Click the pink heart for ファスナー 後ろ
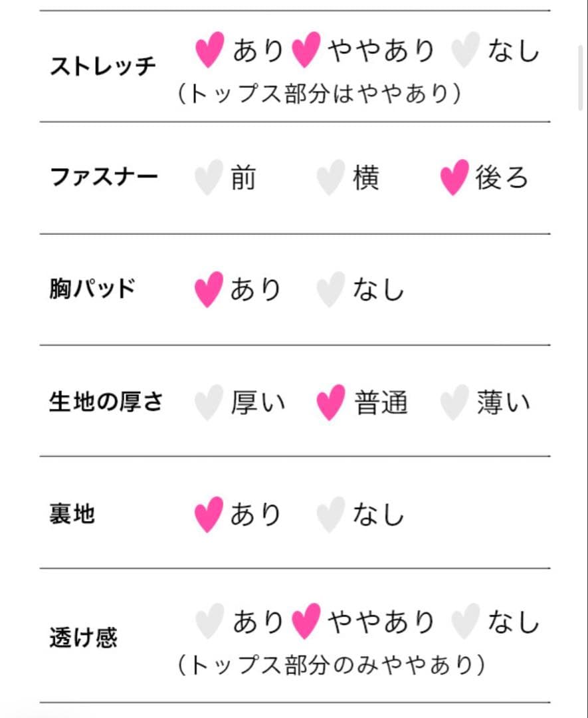 point(454,178)
